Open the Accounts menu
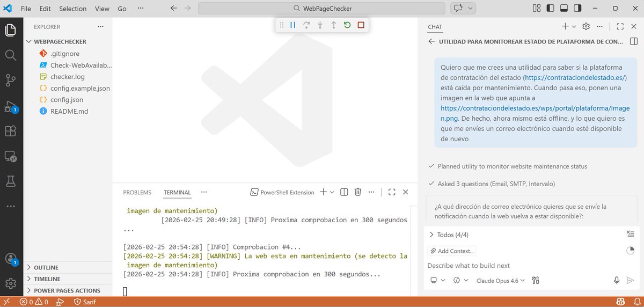The image size is (644, 307). pos(10,259)
